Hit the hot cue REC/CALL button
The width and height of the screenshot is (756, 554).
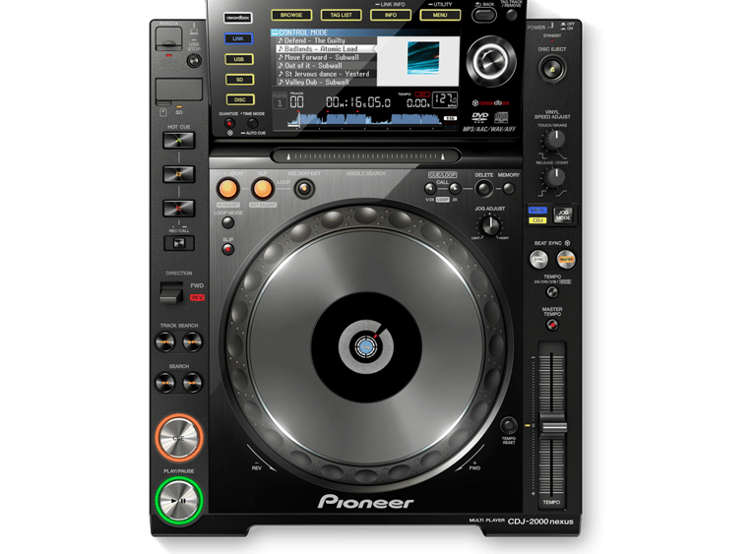point(179,243)
